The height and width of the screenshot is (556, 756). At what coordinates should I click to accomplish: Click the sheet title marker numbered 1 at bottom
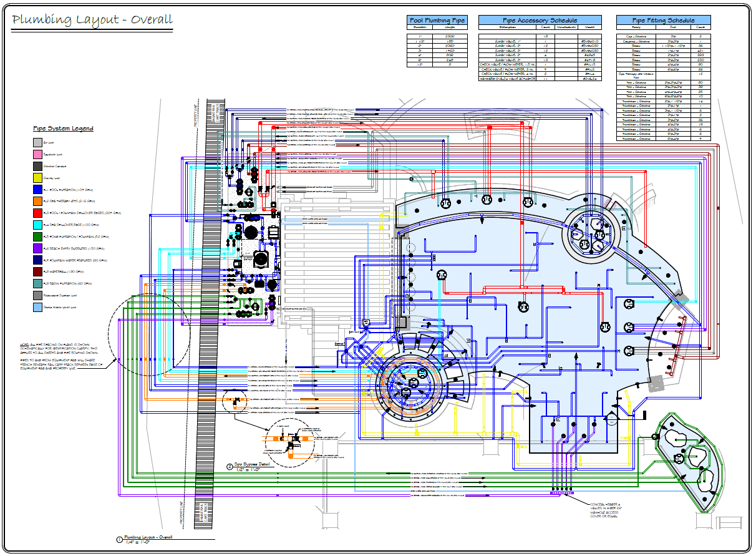120,538
